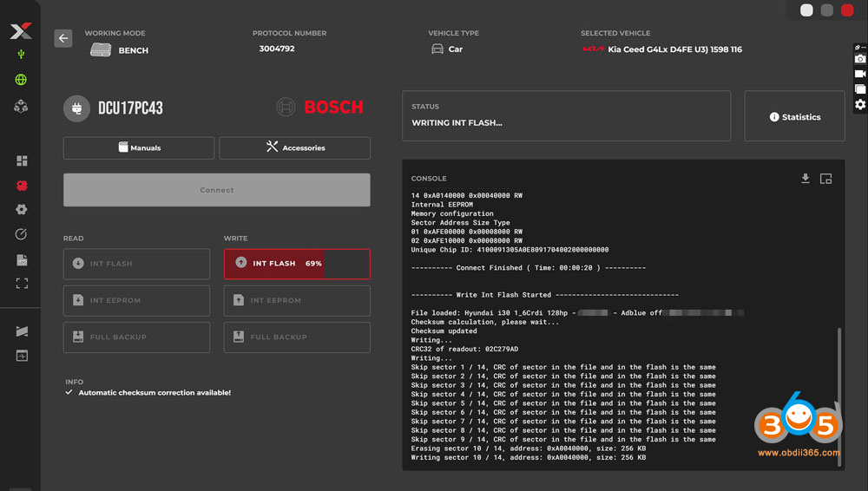Click 'Automatic checksum correction available!' text
This screenshot has width=868, height=491.
coord(155,392)
